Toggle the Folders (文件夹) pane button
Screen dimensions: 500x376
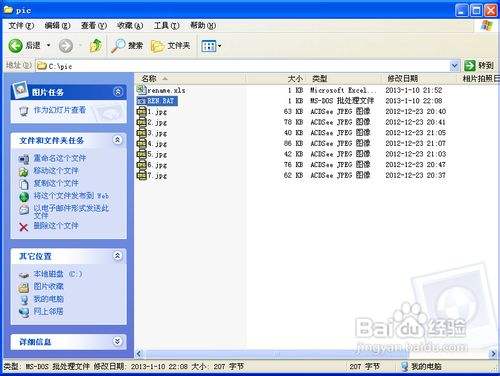pyautogui.click(x=170, y=46)
